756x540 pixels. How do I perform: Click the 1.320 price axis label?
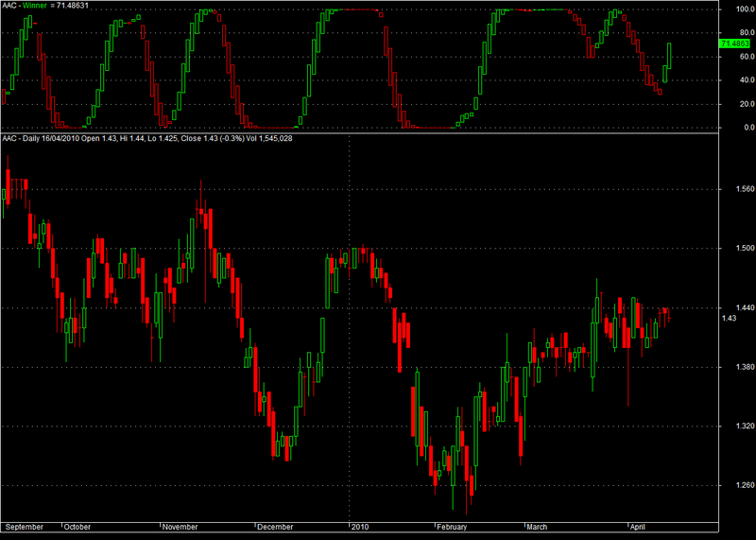coord(745,427)
